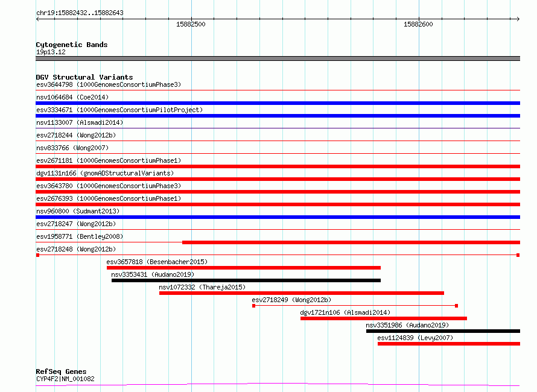The width and height of the screenshot is (537, 392).
Task: Open the esv1958771 (Bentley2008) label
Action: coord(80,236)
